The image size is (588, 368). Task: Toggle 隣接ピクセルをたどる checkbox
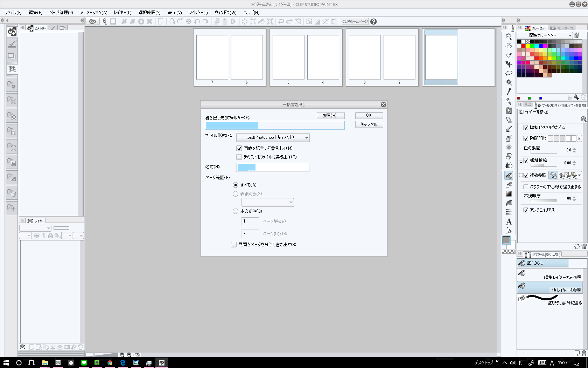526,128
